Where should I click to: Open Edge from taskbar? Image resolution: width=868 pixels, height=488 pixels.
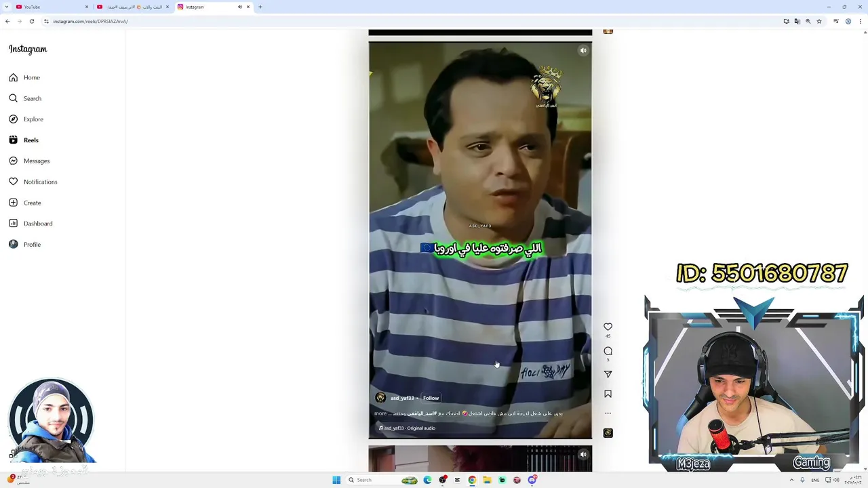click(427, 480)
